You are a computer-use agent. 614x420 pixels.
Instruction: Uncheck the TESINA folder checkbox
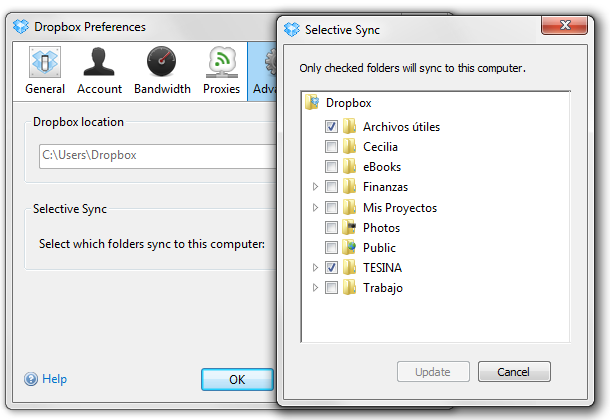(331, 267)
